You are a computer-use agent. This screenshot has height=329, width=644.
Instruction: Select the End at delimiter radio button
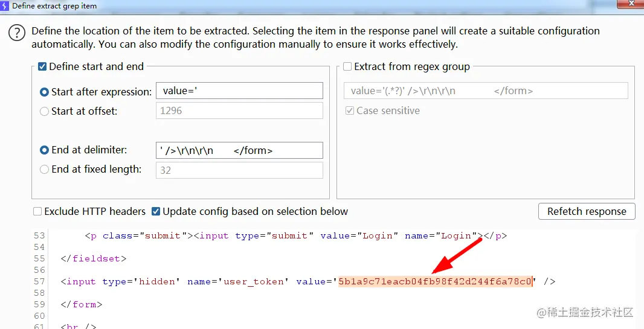click(44, 150)
